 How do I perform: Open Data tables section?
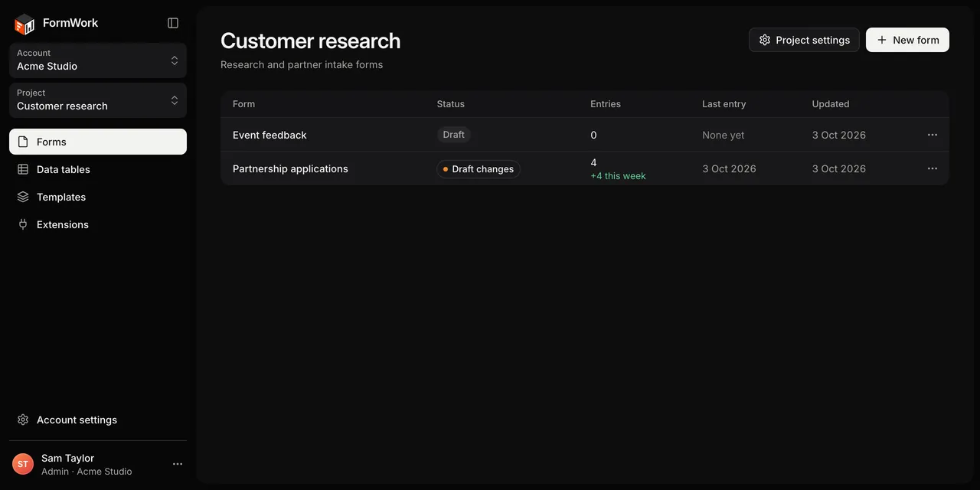[98, 169]
